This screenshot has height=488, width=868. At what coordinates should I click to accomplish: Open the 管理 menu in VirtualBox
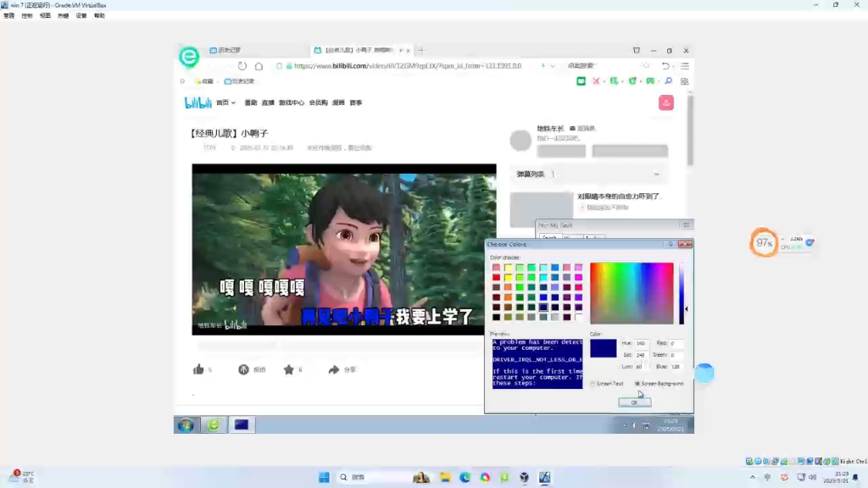click(x=8, y=16)
